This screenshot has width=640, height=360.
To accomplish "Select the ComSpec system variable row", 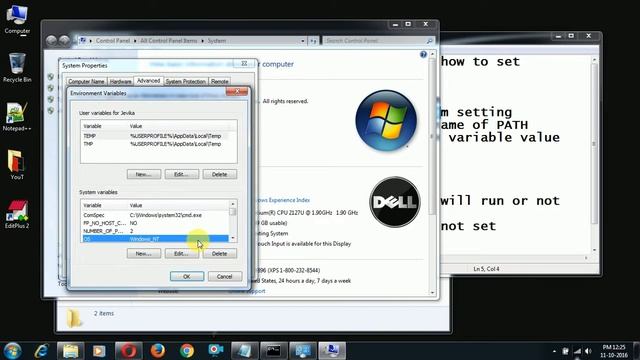I will [x=155, y=215].
